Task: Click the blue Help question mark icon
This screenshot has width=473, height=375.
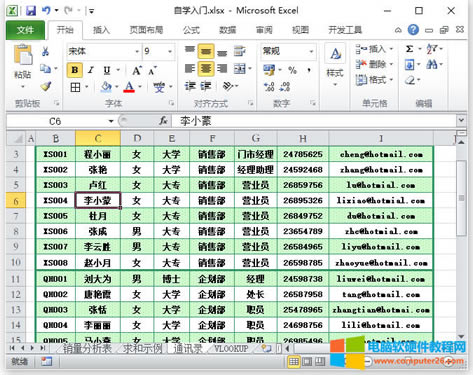Action: click(x=413, y=30)
